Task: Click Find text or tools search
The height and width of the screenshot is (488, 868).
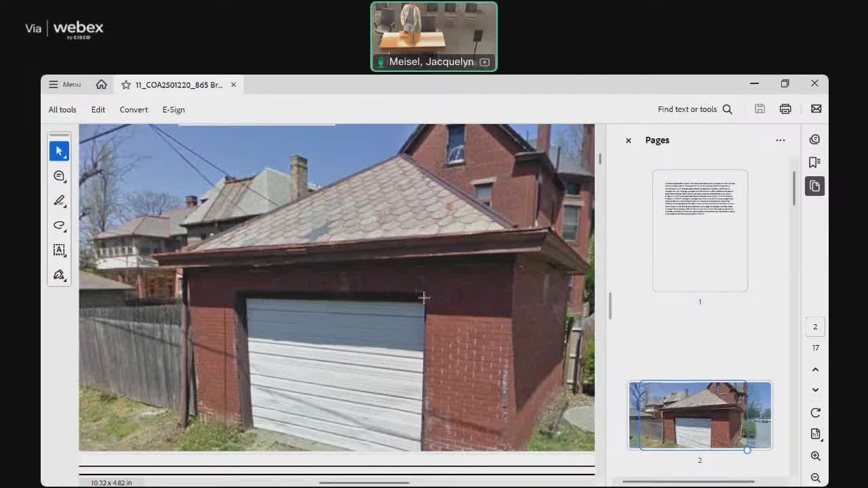Action: pos(687,109)
